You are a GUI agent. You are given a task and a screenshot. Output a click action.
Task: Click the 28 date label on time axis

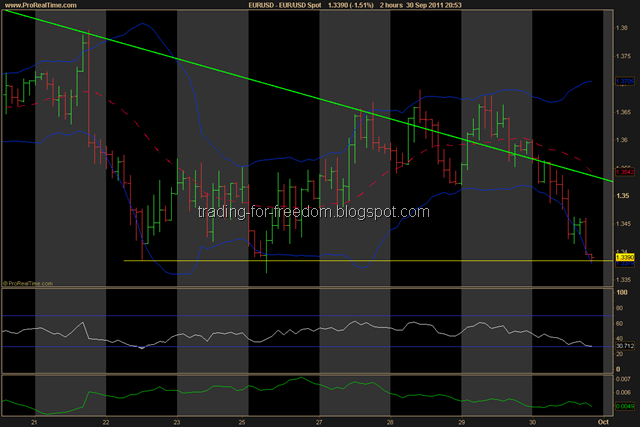[x=390, y=422]
